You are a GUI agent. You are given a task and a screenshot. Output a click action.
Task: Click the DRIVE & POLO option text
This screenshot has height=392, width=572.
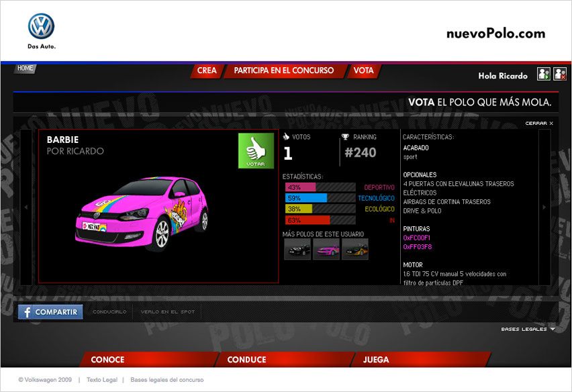point(422,211)
